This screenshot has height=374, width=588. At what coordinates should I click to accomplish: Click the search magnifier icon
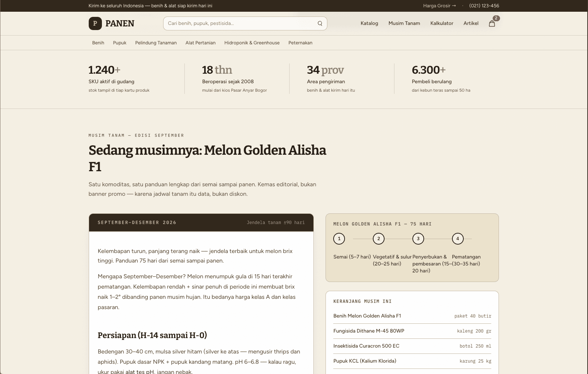[x=320, y=23]
